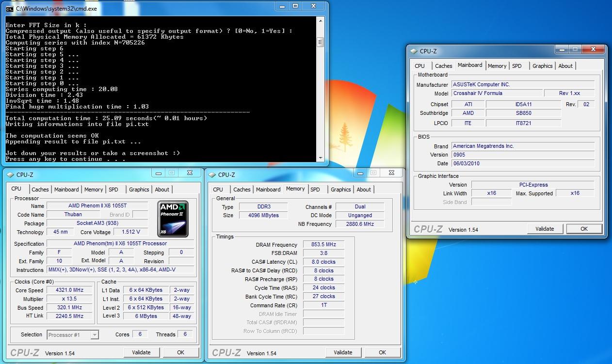This screenshot has height=364, width=612.
Task: Click the HT Link 2240.5 MHz value
Action: pyautogui.click(x=70, y=316)
